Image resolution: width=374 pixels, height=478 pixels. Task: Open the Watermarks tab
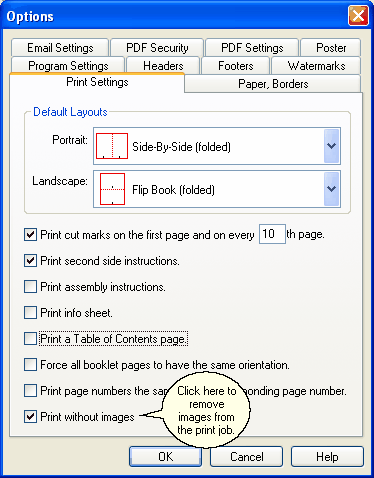[x=316, y=66]
